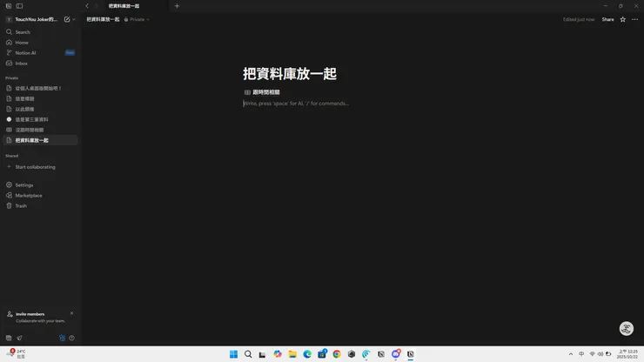Launch Google Chrome from taskbar
This screenshot has width=644, height=362.
[337, 354]
